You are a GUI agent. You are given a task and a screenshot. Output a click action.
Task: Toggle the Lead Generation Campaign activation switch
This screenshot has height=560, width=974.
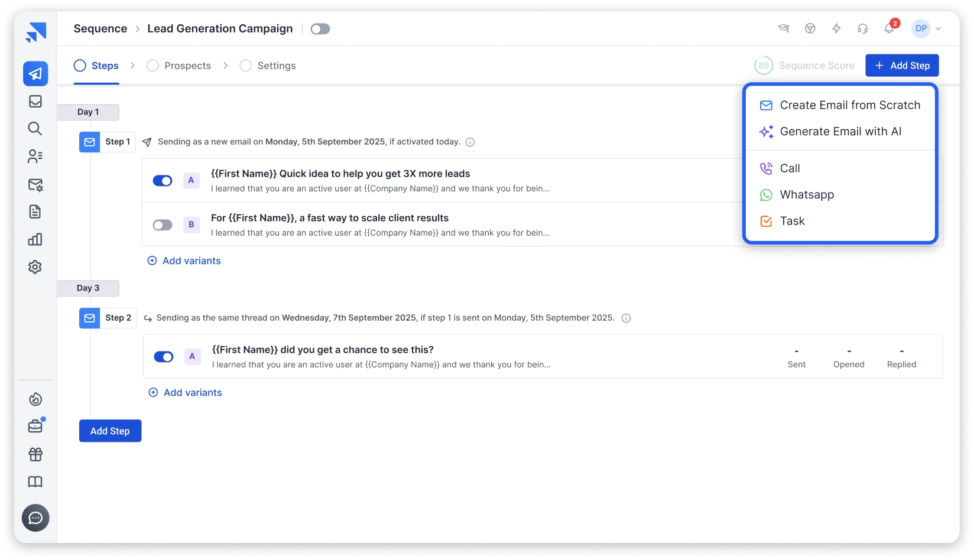320,29
